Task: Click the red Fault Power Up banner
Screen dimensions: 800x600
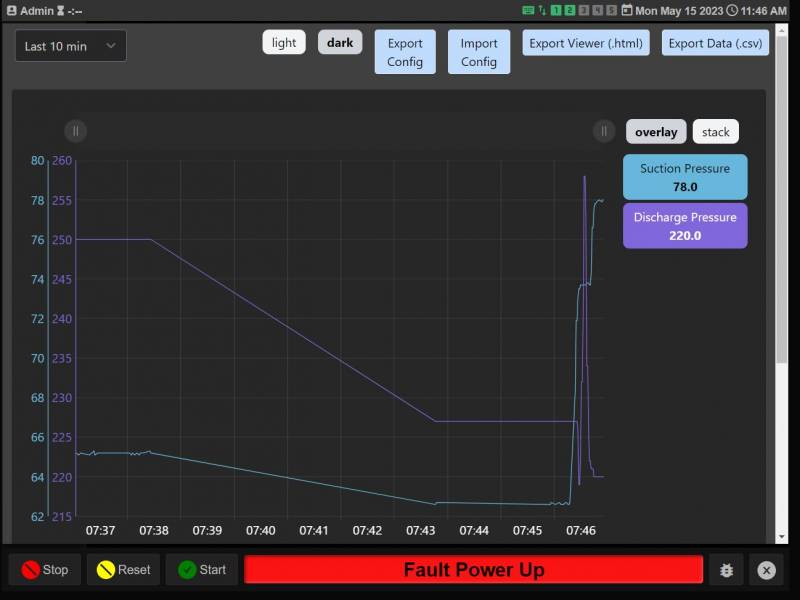Action: [474, 570]
